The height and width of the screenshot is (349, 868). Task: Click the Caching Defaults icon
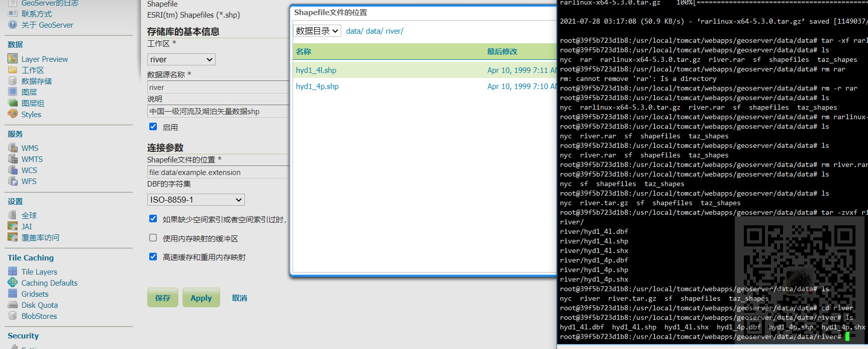[x=13, y=283]
